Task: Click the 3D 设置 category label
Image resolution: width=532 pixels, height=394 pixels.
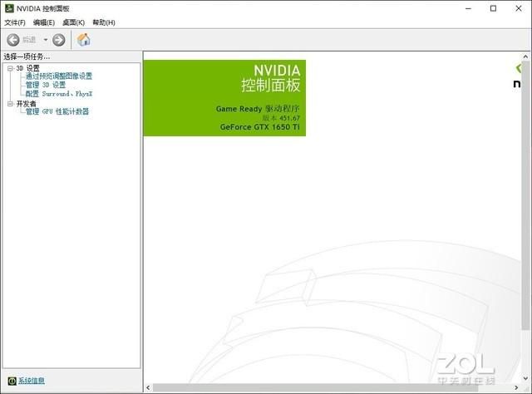Action: click(x=27, y=68)
